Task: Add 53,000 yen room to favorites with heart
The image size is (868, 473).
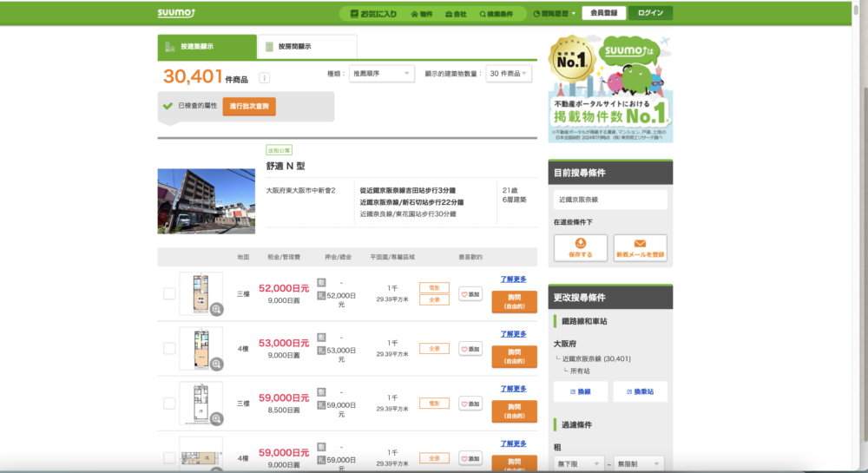Action: (470, 348)
